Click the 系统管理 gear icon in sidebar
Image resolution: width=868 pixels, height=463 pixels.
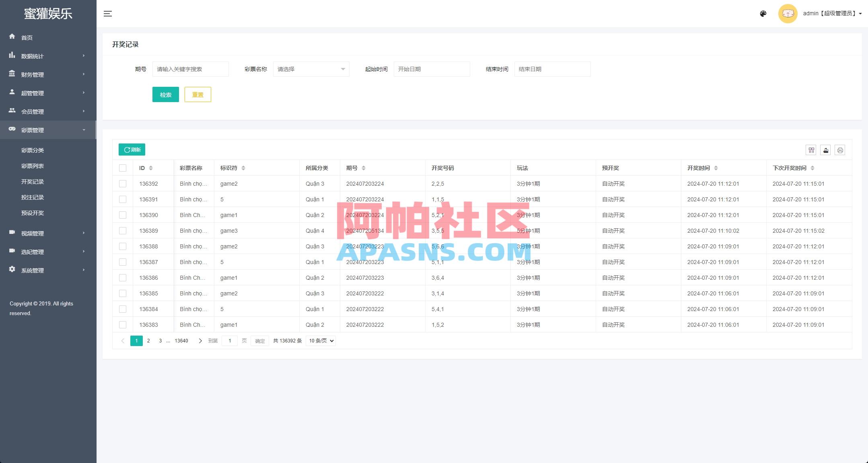12,270
